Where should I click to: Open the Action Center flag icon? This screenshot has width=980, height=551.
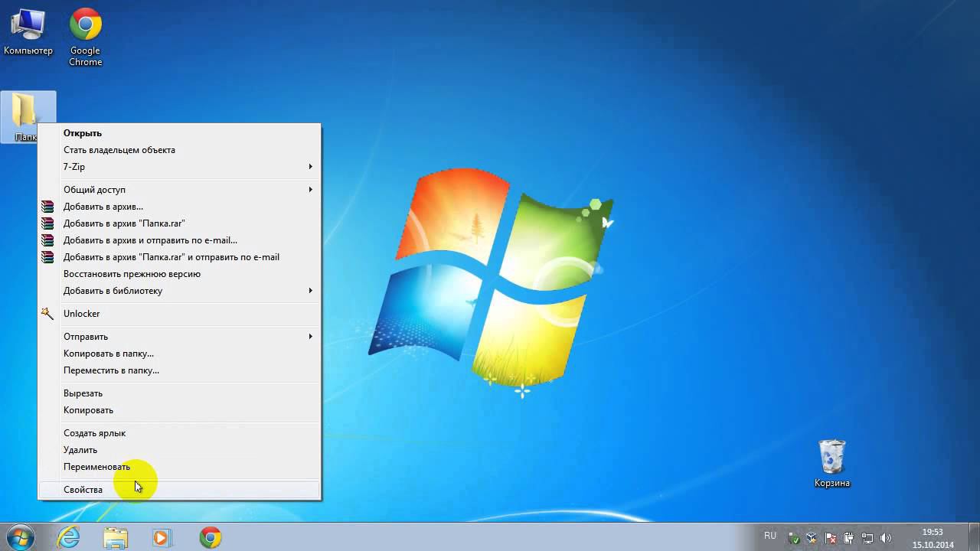[x=831, y=538]
